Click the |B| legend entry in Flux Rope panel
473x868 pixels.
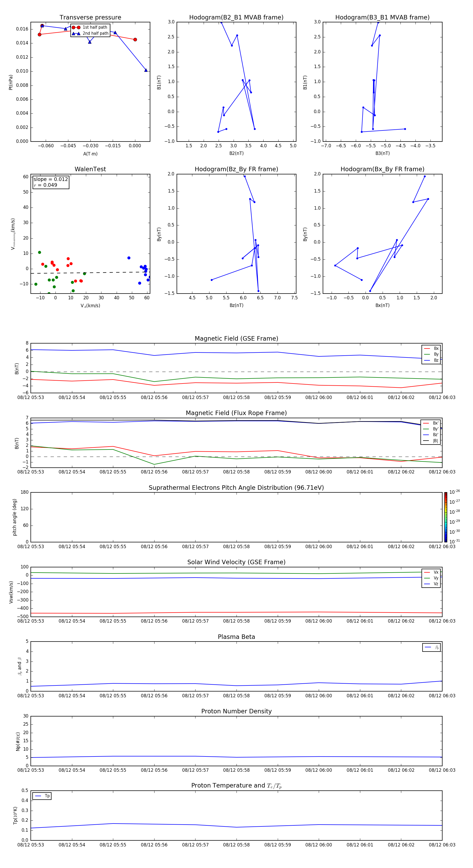(x=431, y=441)
